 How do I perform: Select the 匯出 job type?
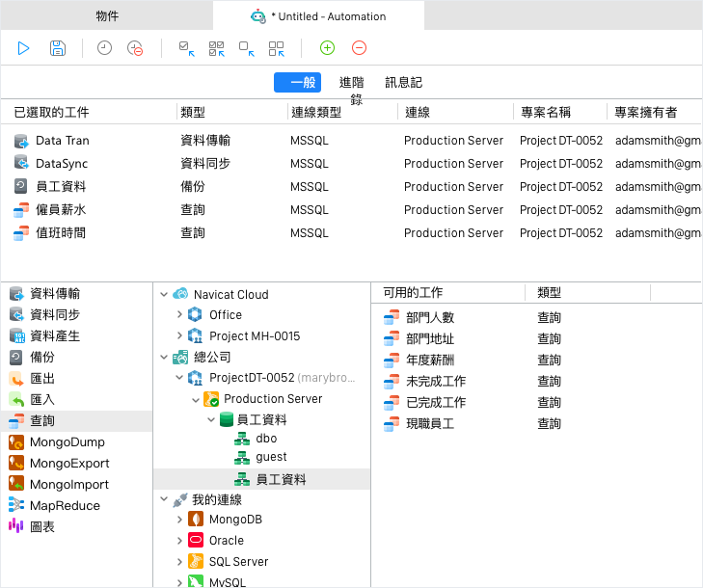[x=42, y=379]
